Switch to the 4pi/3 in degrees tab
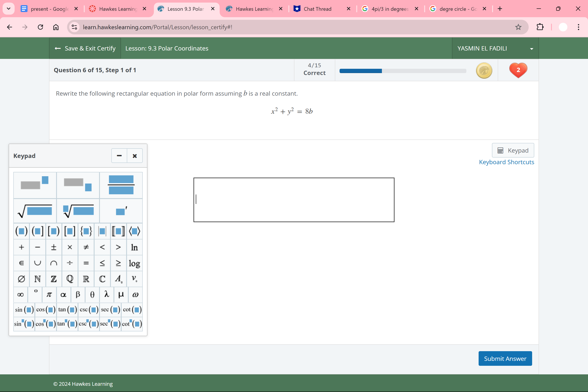 coord(389,9)
